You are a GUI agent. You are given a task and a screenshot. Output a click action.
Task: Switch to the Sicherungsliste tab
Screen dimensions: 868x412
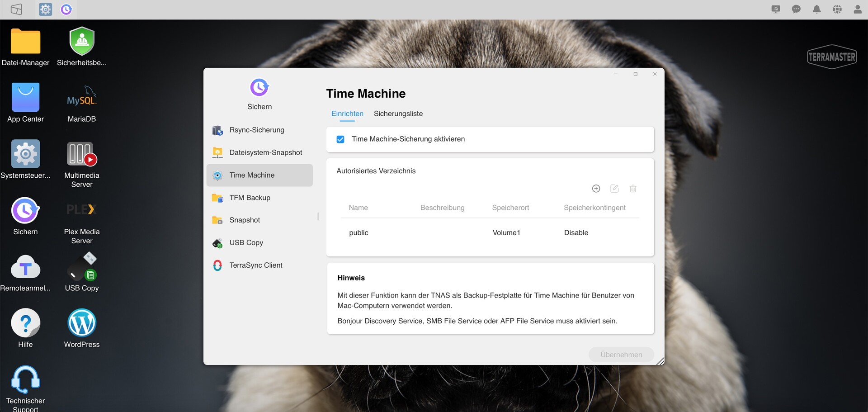[x=398, y=114]
